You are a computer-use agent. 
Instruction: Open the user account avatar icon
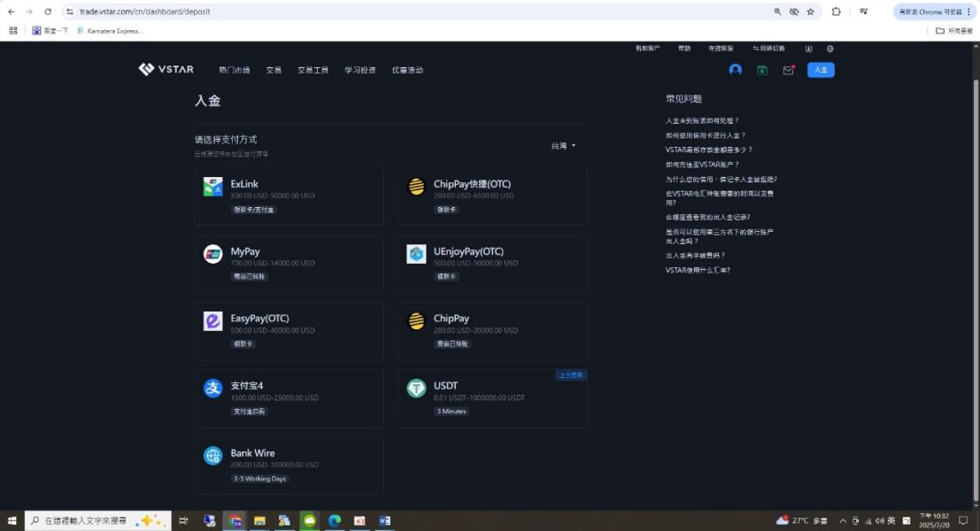[x=736, y=70]
